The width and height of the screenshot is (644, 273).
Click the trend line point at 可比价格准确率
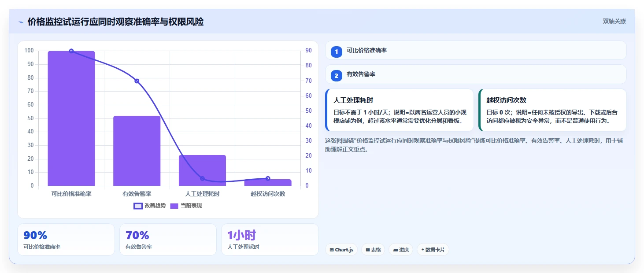(71, 51)
